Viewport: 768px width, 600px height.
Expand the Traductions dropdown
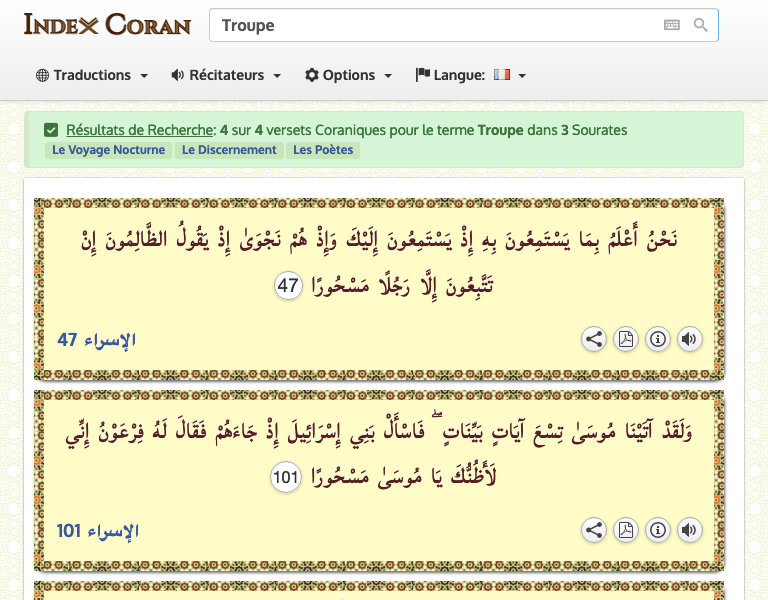click(92, 75)
